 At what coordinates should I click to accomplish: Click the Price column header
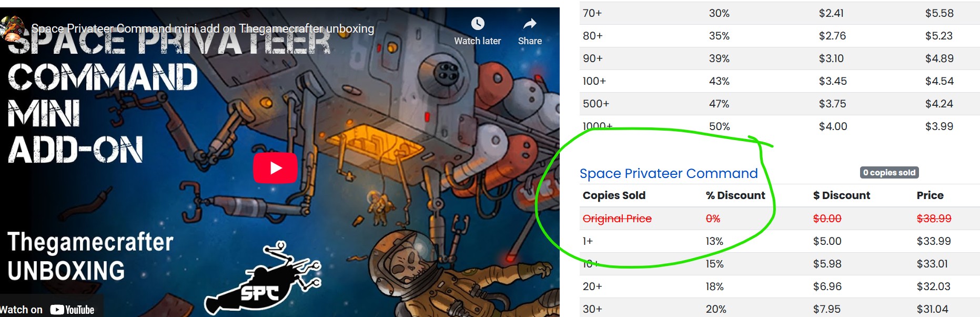(x=930, y=195)
